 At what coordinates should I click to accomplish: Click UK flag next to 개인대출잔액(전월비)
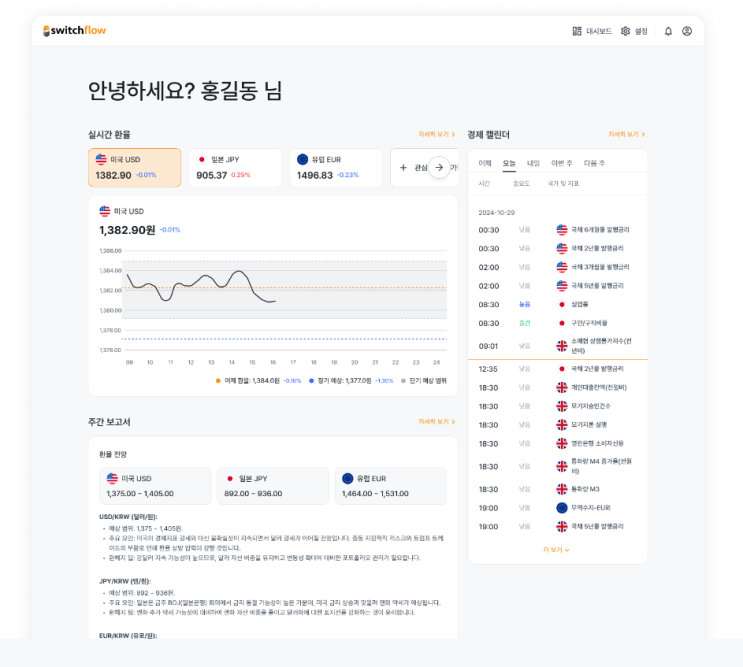pos(562,388)
